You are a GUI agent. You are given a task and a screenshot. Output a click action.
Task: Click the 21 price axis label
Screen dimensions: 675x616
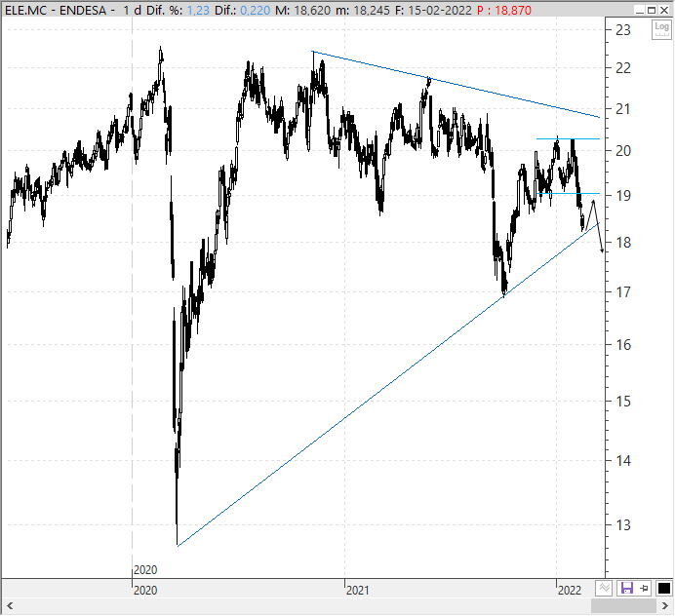point(623,109)
